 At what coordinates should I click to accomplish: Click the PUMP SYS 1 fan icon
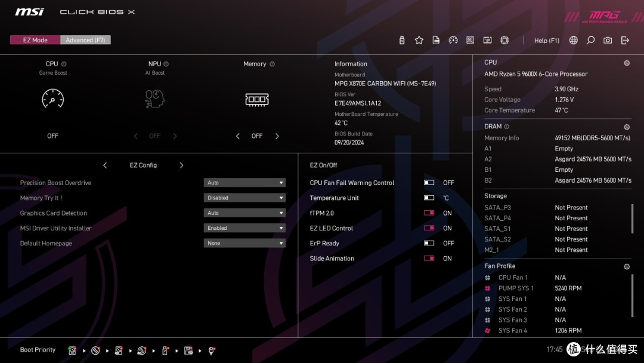click(488, 288)
